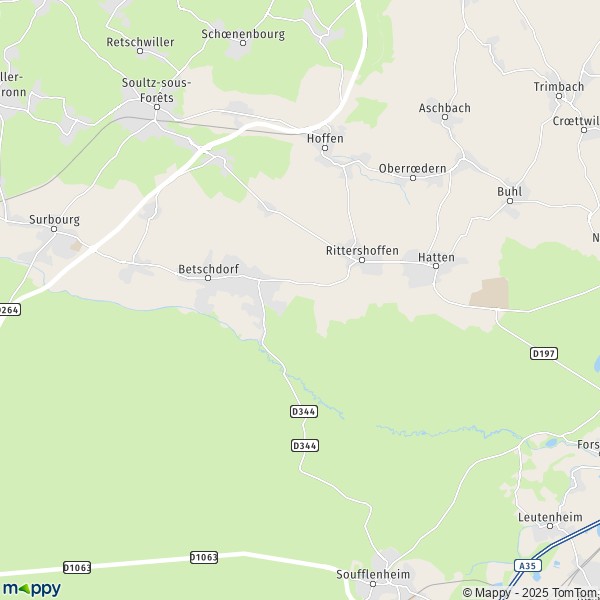This screenshot has width=600, height=600.
Task: Click the D1063 badge near the Mappy logo
Action: (77, 567)
